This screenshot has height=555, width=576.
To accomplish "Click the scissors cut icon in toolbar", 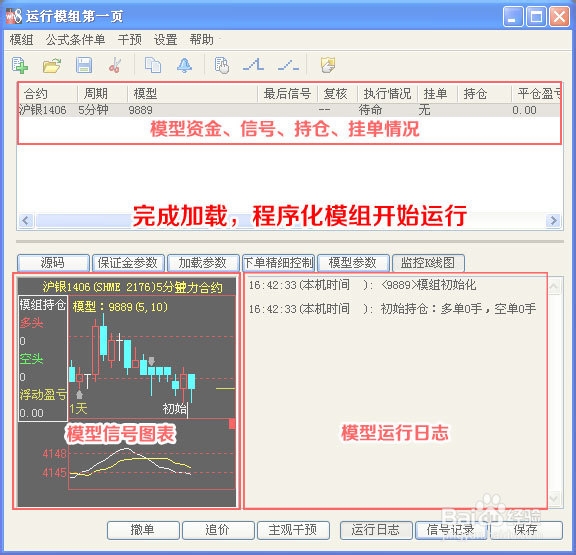I will point(115,66).
